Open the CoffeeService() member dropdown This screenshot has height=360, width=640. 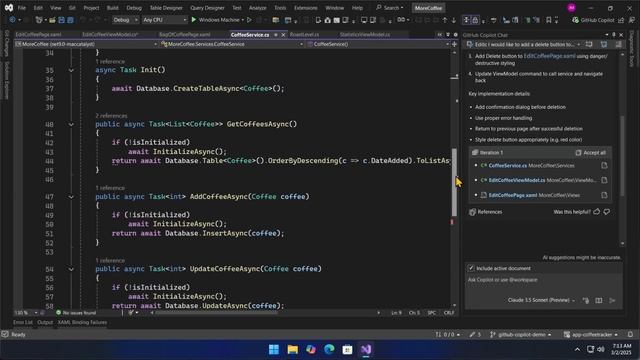[377, 44]
